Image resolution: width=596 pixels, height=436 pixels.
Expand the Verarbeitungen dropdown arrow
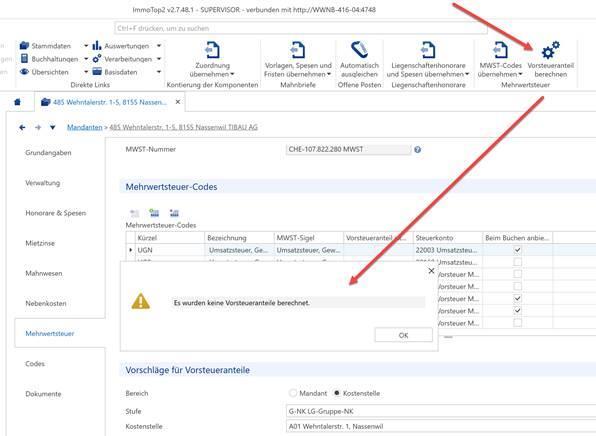[159, 59]
